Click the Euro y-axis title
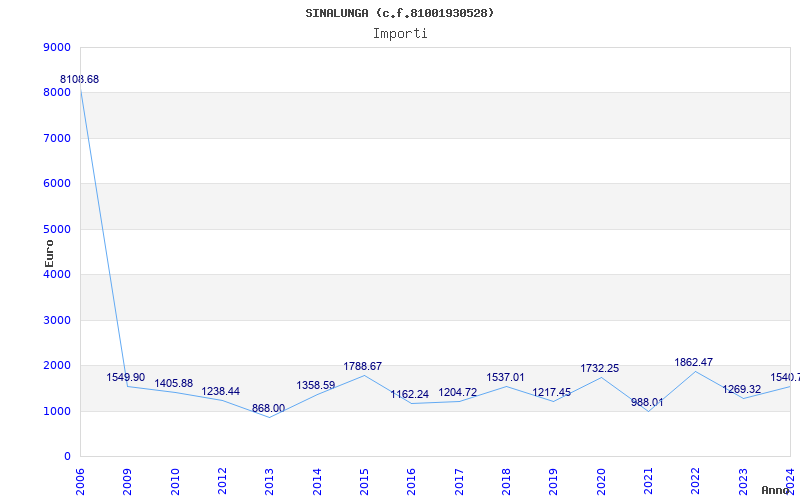The height and width of the screenshot is (500, 800). [x=49, y=253]
